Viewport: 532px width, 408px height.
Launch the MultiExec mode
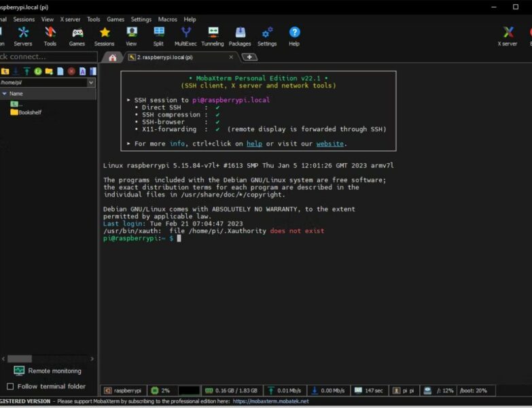(185, 36)
